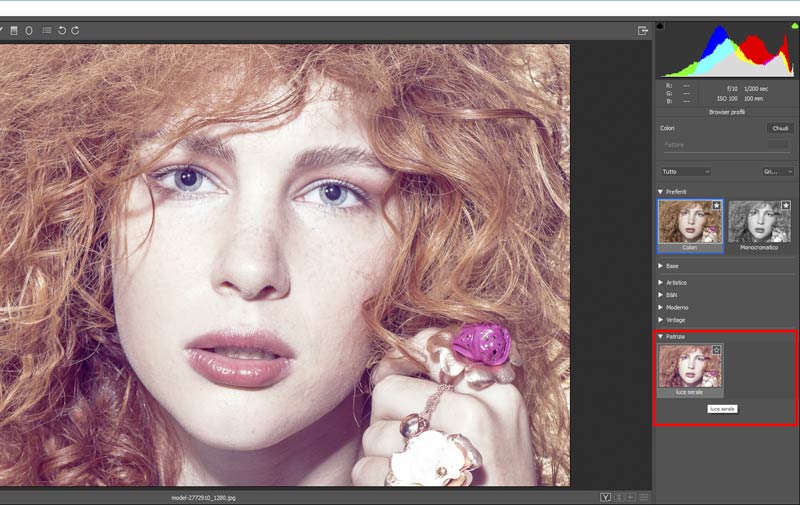Screen dimensions: 800x505
Task: Click the 100 mm focal length value
Action: pyautogui.click(x=753, y=99)
